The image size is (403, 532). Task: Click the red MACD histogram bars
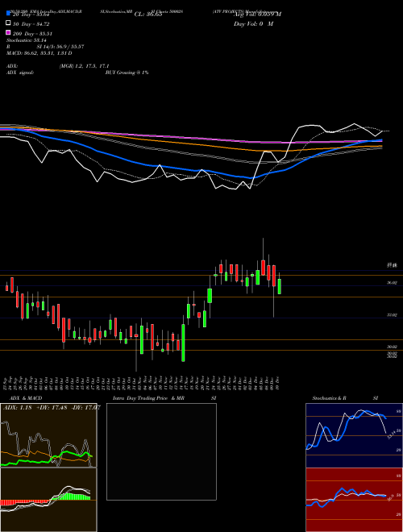[26, 502]
